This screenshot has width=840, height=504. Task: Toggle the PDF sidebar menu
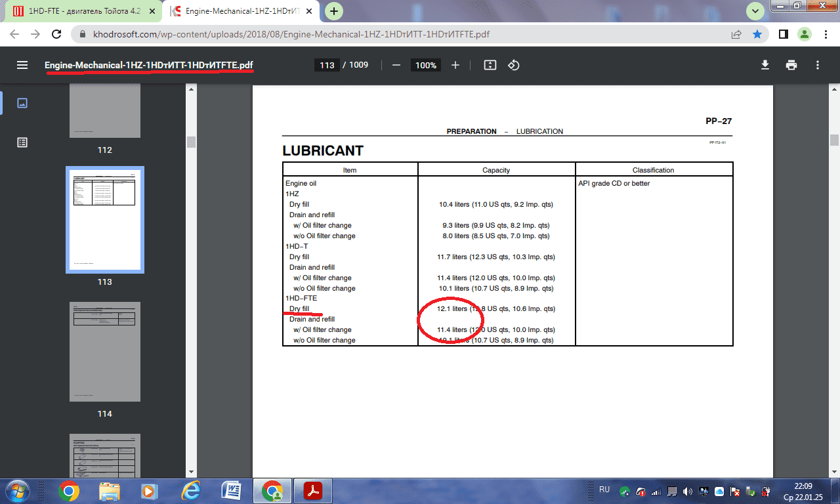(x=22, y=65)
